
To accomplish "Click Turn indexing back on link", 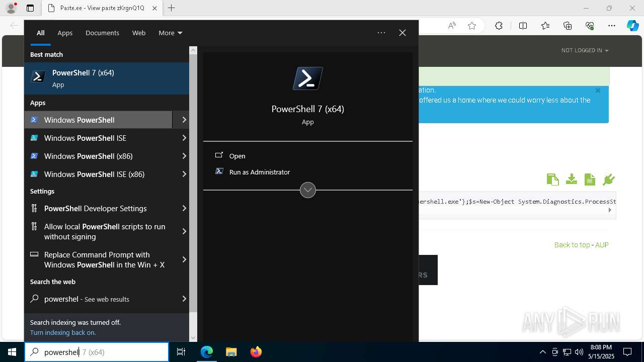I will pos(63,332).
